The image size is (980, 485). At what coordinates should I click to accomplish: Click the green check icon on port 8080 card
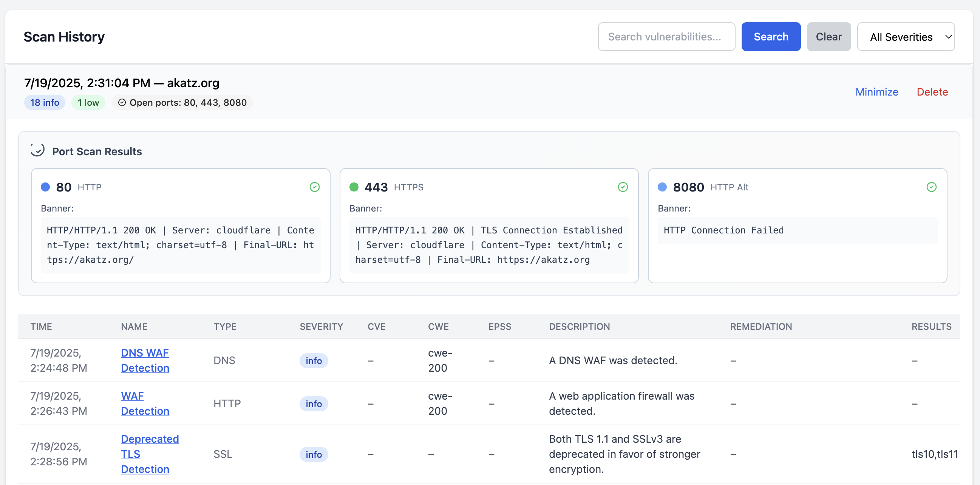pos(931,187)
